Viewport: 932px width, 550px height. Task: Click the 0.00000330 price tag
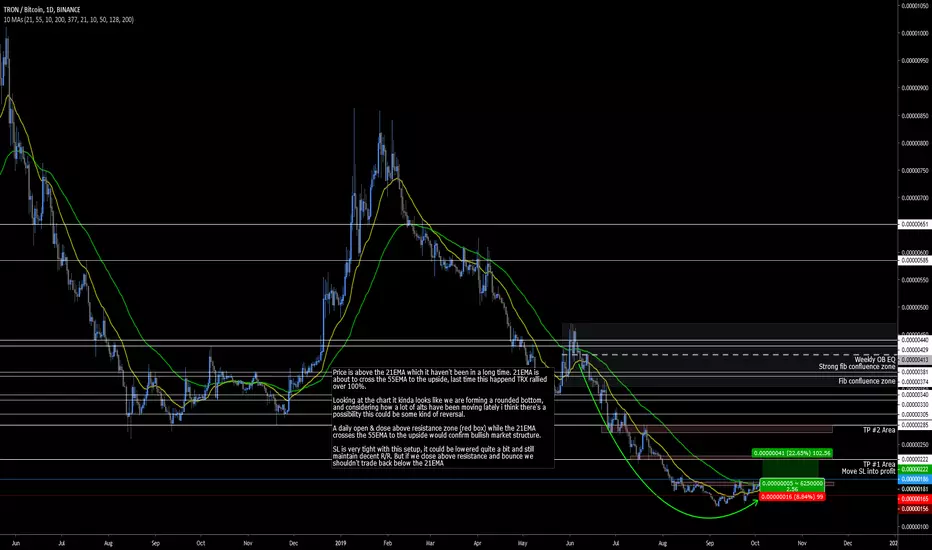click(x=915, y=404)
